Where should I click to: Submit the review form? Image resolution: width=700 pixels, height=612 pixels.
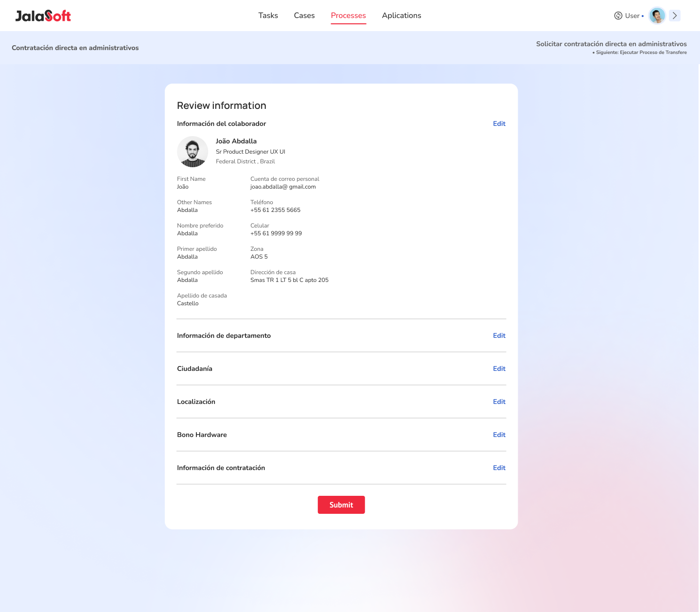pos(341,505)
